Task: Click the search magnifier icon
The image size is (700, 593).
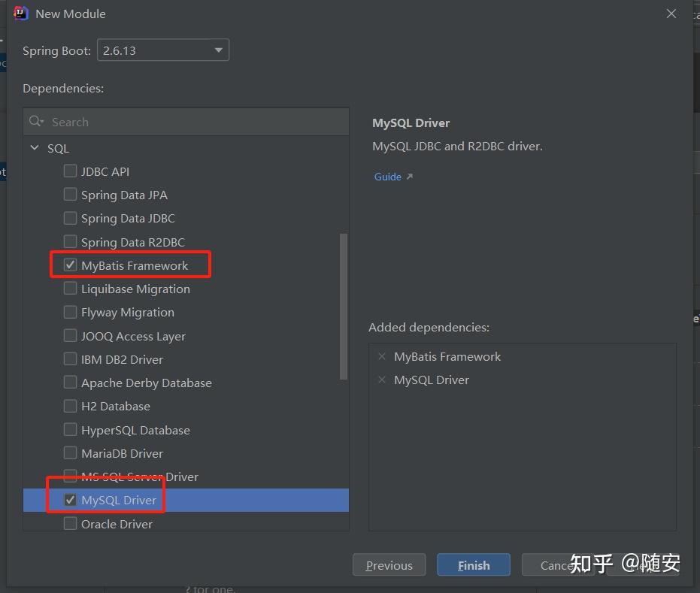Action: (36, 121)
